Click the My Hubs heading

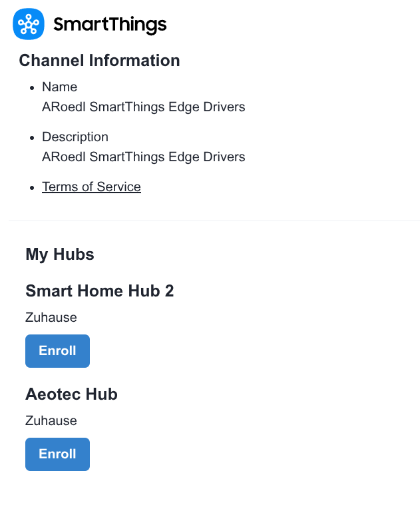(60, 254)
